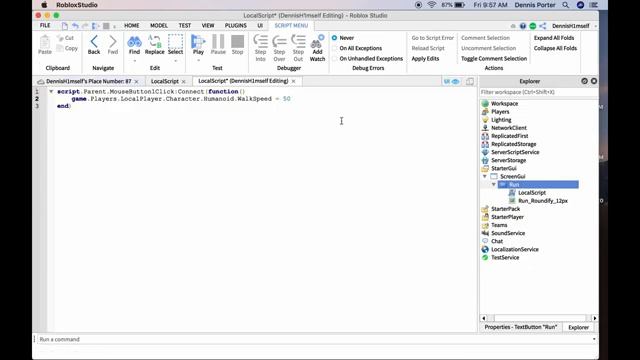Select the Never debug errors option

pyautogui.click(x=334, y=38)
